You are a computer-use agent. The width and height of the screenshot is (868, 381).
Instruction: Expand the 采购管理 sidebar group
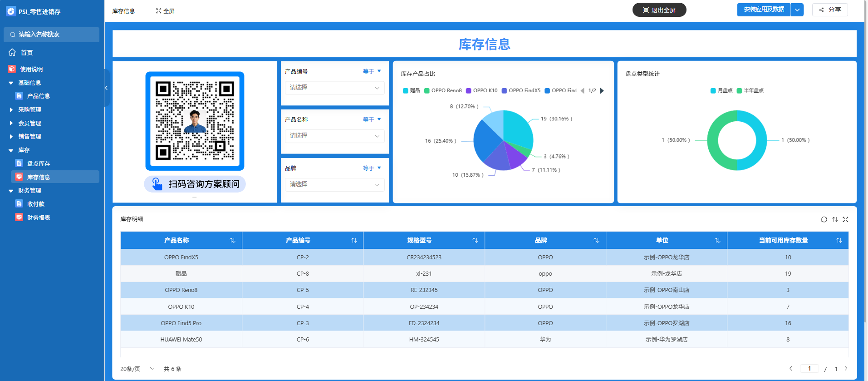[29, 109]
